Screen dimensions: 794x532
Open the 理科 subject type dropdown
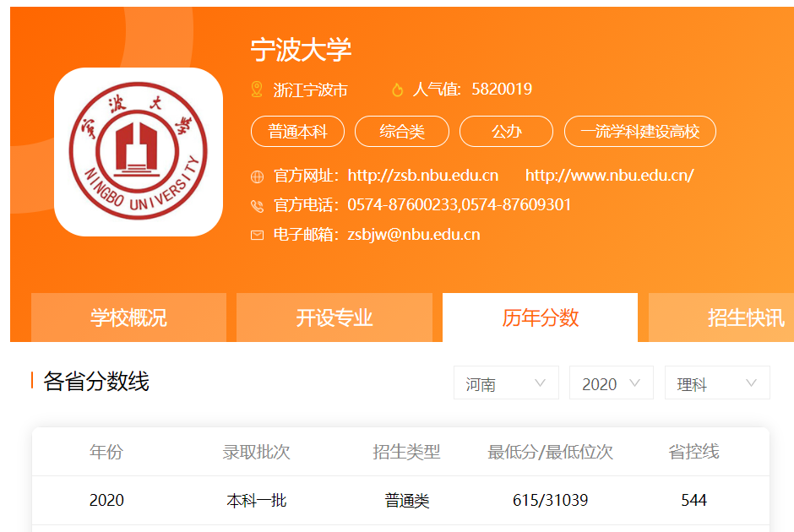[x=716, y=383]
